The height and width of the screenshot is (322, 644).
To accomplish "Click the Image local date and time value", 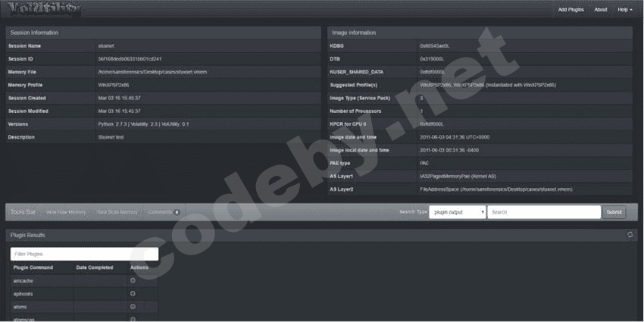I will point(449,150).
